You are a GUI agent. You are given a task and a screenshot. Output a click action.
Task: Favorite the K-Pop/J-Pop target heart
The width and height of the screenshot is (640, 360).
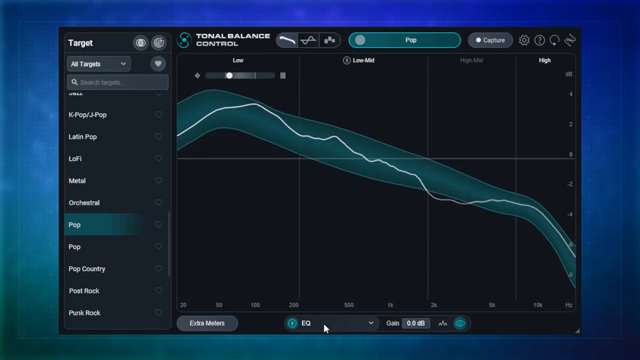click(158, 114)
